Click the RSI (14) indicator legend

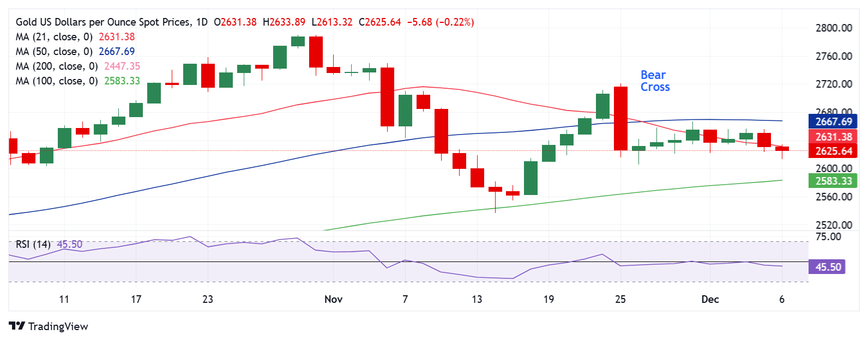click(x=33, y=245)
